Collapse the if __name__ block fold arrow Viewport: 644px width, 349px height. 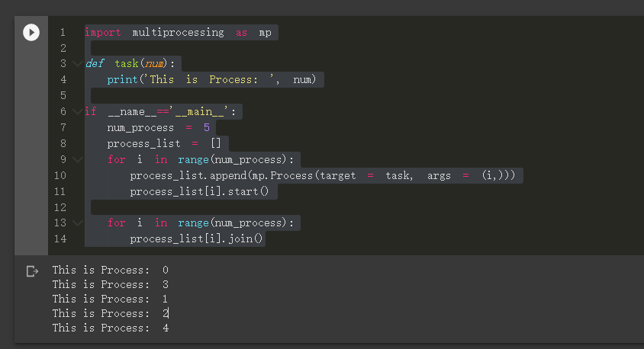(78, 112)
